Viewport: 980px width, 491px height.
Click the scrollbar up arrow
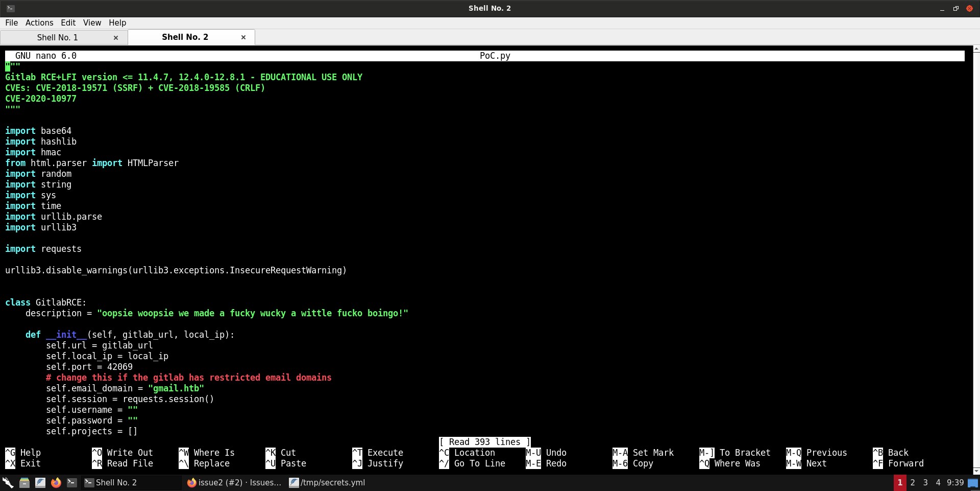coord(976,49)
